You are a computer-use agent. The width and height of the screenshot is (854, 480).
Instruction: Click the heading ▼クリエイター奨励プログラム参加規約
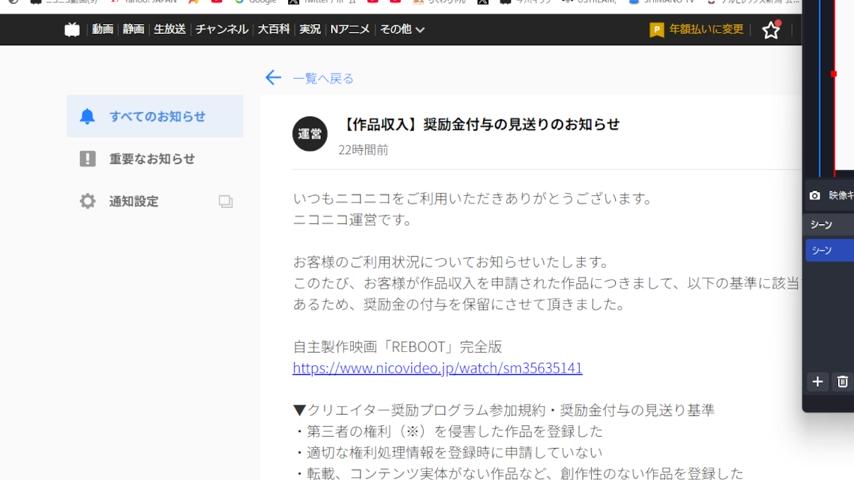click(x=419, y=410)
